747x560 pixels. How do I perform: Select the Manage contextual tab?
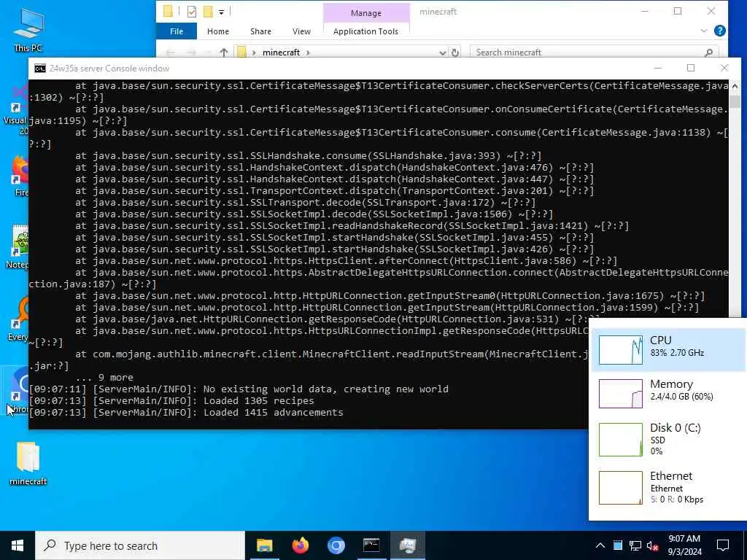coord(366,13)
